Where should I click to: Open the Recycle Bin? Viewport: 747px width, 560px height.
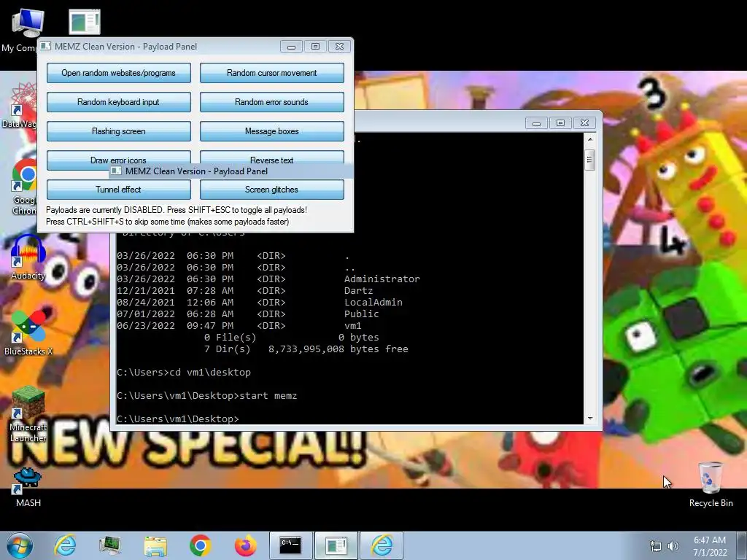pyautogui.click(x=711, y=485)
